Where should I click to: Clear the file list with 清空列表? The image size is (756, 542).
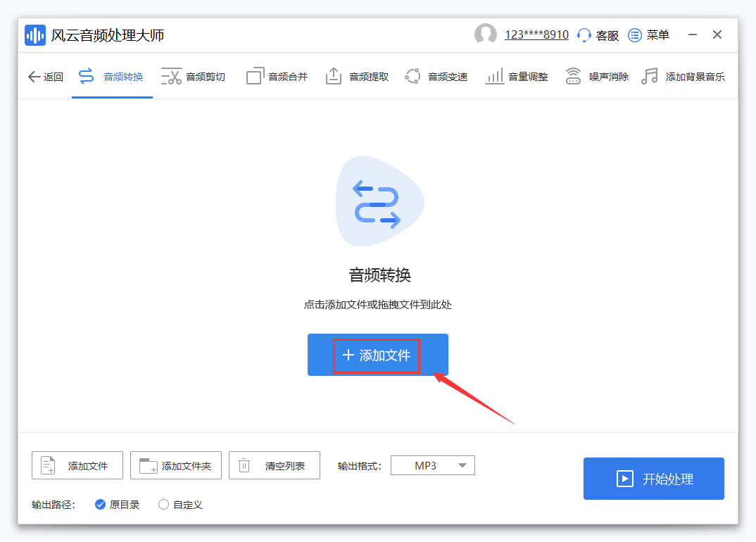(x=275, y=465)
